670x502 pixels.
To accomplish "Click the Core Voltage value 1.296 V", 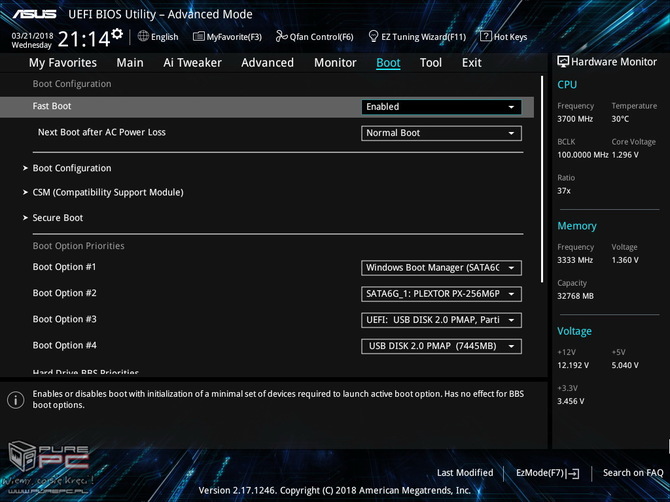I will [x=625, y=155].
